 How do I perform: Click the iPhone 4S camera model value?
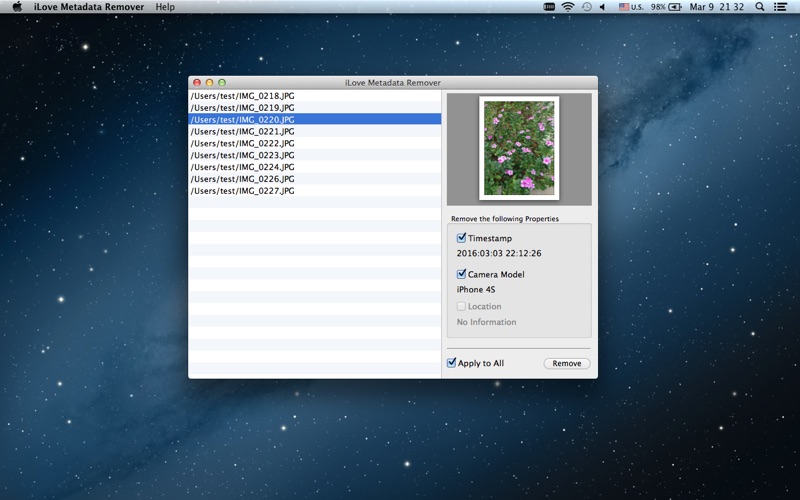coord(476,289)
